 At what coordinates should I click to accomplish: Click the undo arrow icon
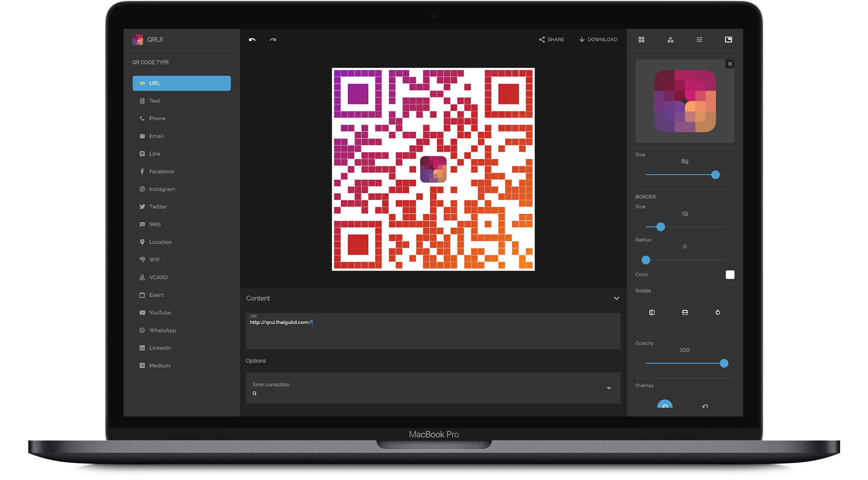(252, 39)
